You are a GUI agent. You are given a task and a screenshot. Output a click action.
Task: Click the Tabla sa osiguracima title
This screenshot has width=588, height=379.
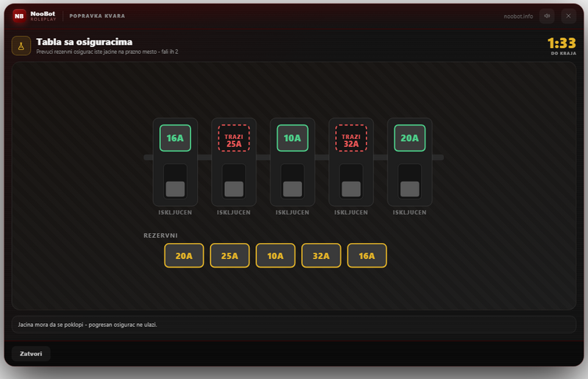(x=85, y=42)
